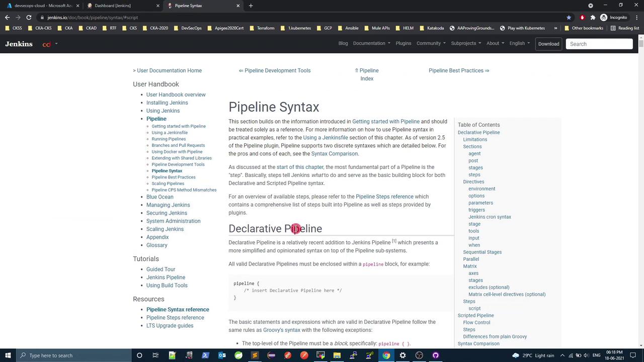Open the Other bookmarks folder
The width and height of the screenshot is (644, 362).
pos(583,28)
